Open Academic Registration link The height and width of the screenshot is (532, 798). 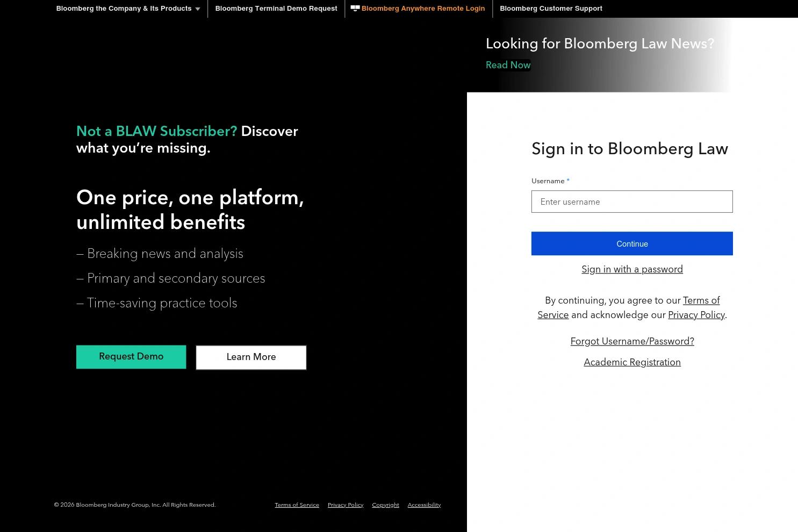coord(632,362)
